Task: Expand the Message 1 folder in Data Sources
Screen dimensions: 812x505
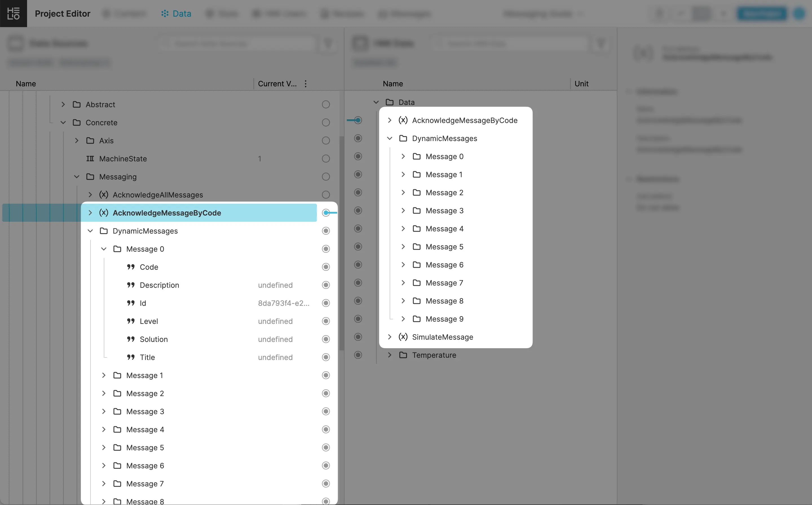Action: pyautogui.click(x=104, y=376)
